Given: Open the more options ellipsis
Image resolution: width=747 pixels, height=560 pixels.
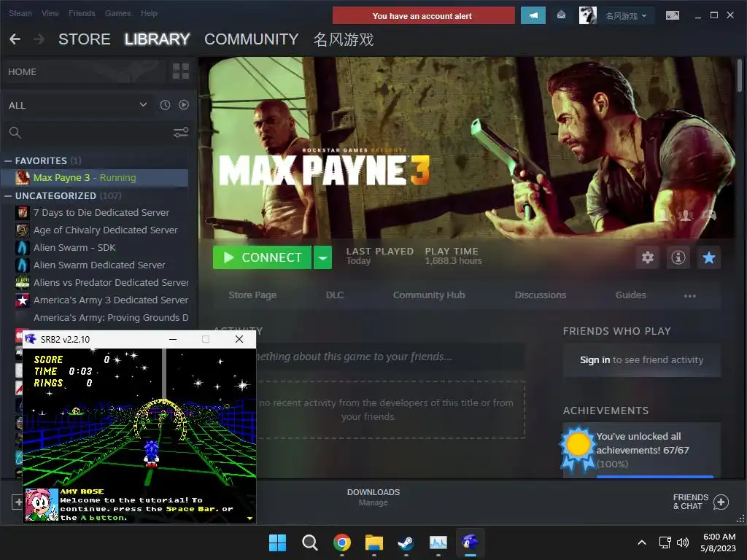Looking at the screenshot, I should click(690, 296).
